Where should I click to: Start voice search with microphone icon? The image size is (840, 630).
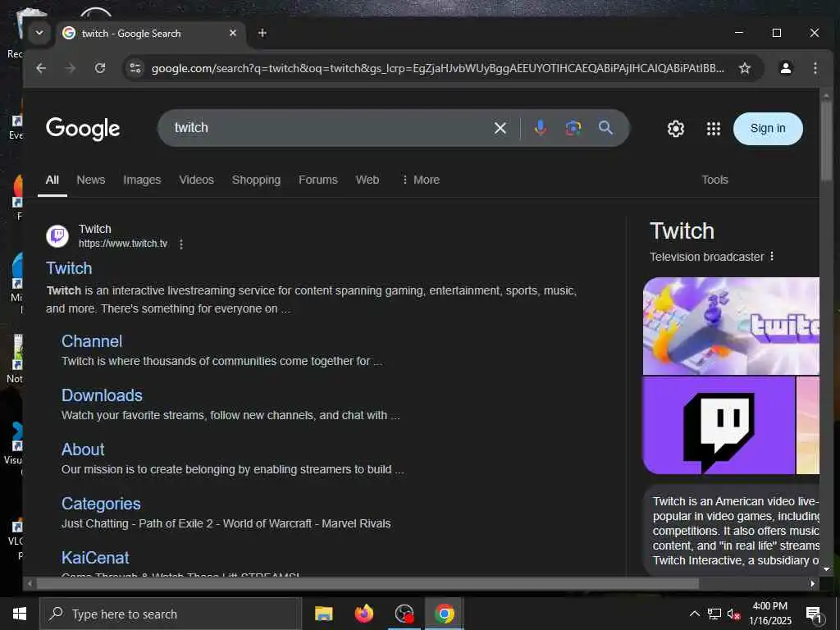pyautogui.click(x=541, y=127)
